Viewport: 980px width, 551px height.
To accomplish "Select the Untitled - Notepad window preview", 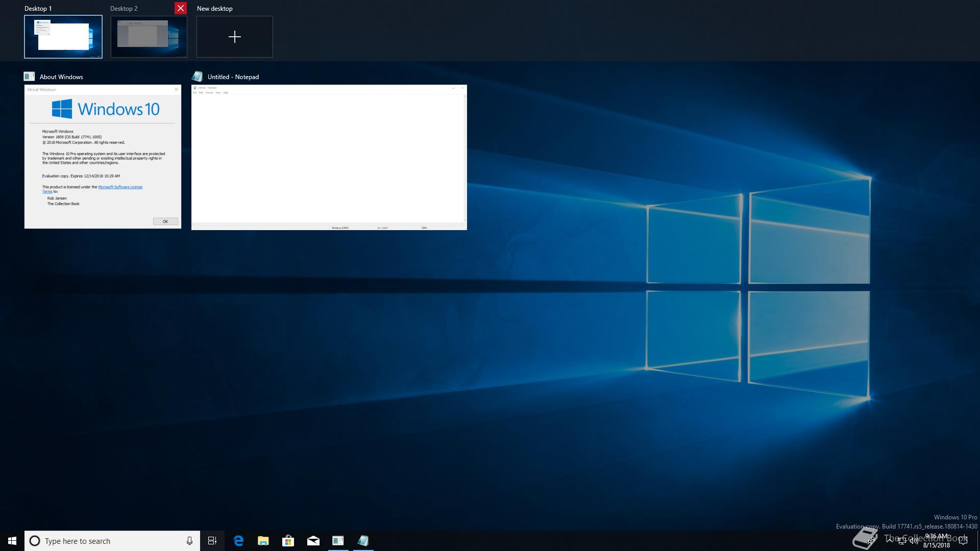I will tap(329, 157).
